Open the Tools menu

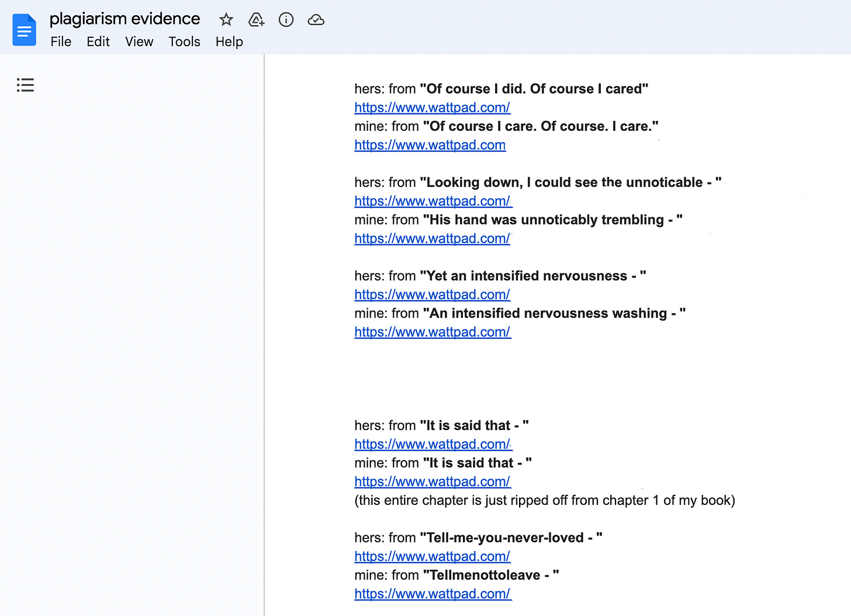(x=184, y=42)
